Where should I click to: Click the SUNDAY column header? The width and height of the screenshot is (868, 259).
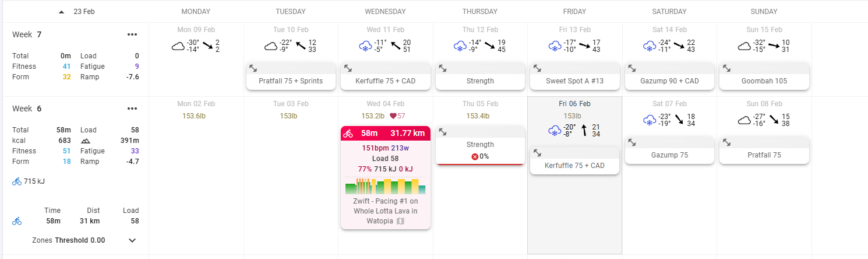click(x=764, y=12)
